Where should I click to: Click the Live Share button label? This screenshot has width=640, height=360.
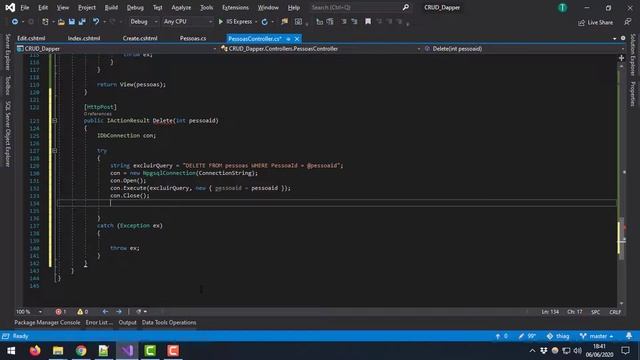pyautogui.click(x=600, y=22)
